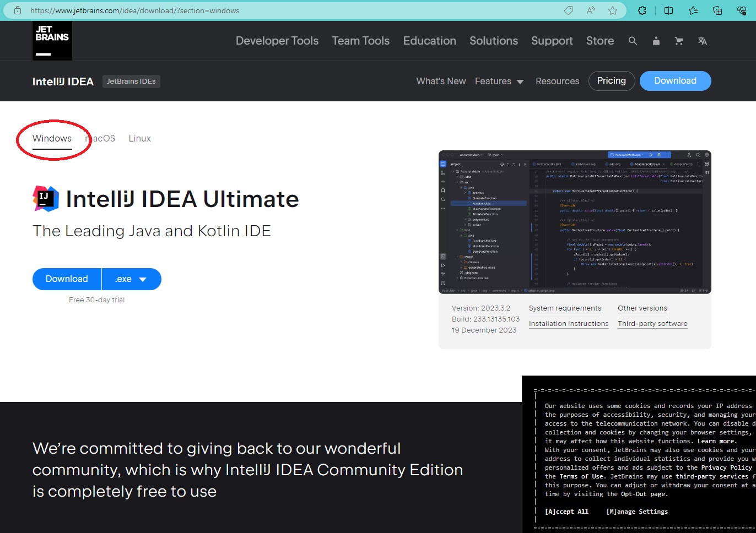This screenshot has height=533, width=756.
Task: Click the JetBrains logo
Action: tap(52, 41)
